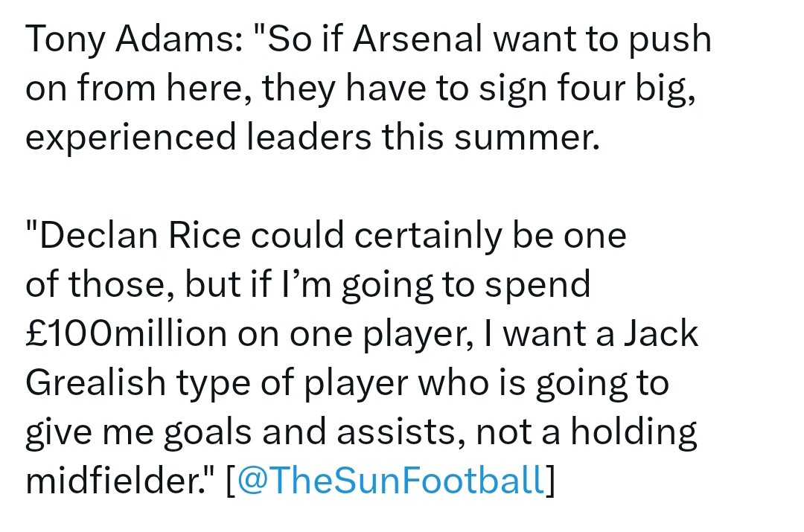Viewport: 804px width, 532px height.
Task: Click the "£100million" amount in the text
Action: (126, 334)
